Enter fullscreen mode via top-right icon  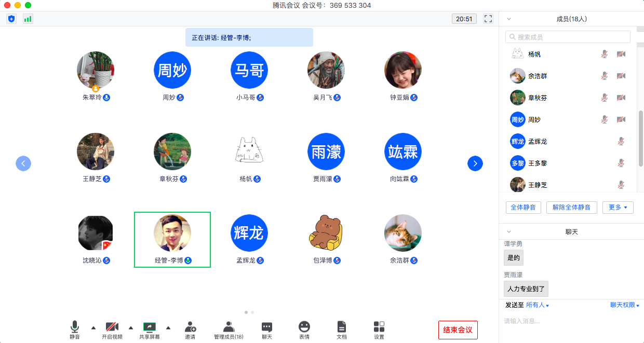coord(488,19)
